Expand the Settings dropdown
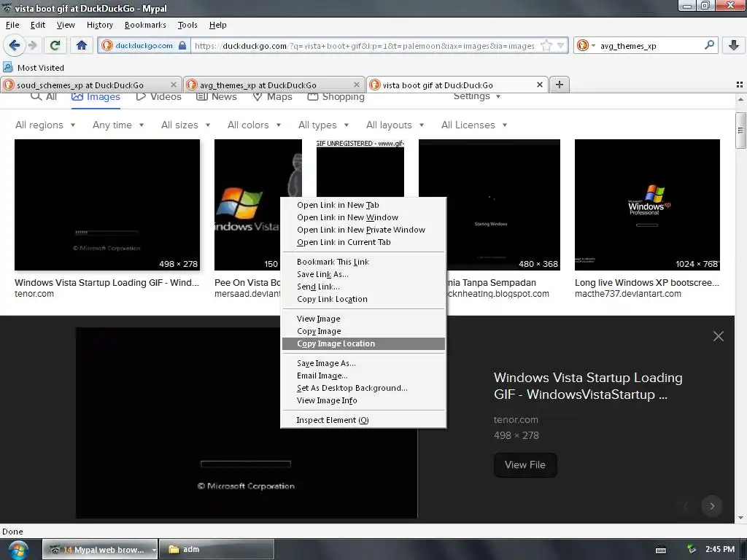Viewport: 747px width, 560px height. (x=477, y=97)
